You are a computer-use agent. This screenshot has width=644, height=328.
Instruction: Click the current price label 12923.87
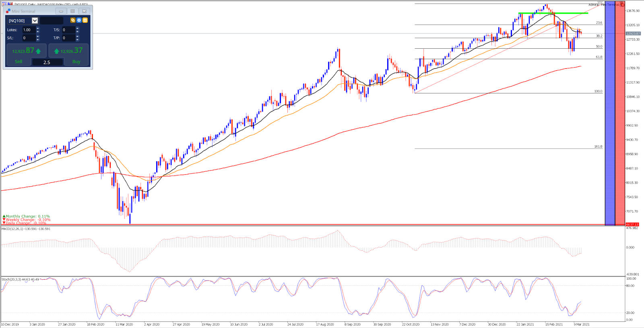pyautogui.click(x=633, y=34)
